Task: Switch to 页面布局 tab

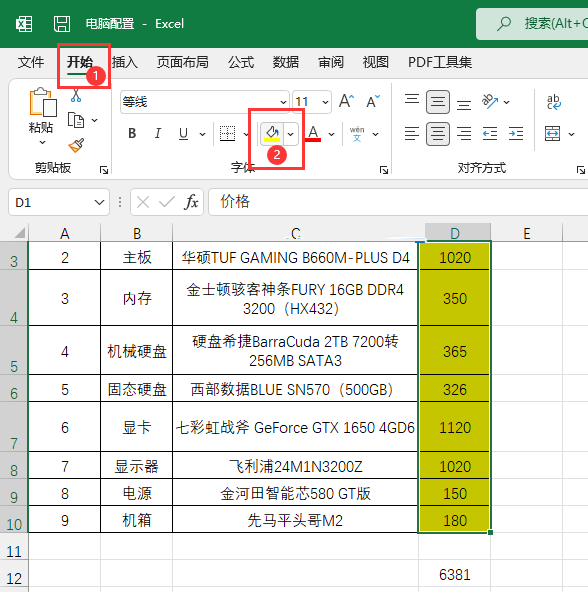Action: point(183,62)
